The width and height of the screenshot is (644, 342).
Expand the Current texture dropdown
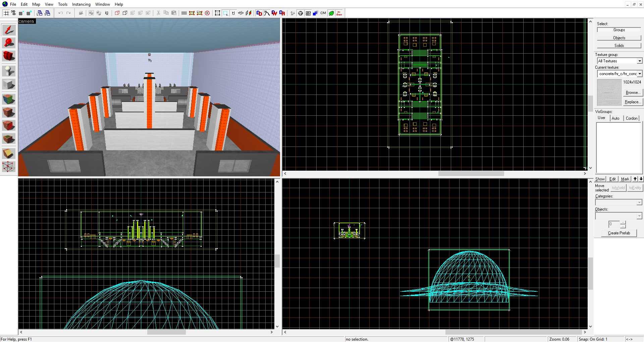(620, 73)
